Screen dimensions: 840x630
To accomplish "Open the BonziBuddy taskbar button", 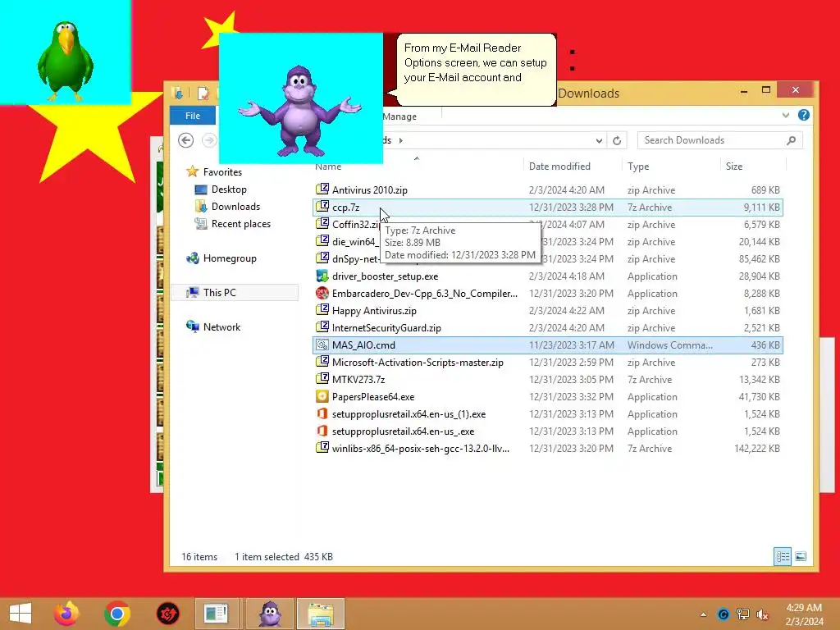I will [x=270, y=614].
